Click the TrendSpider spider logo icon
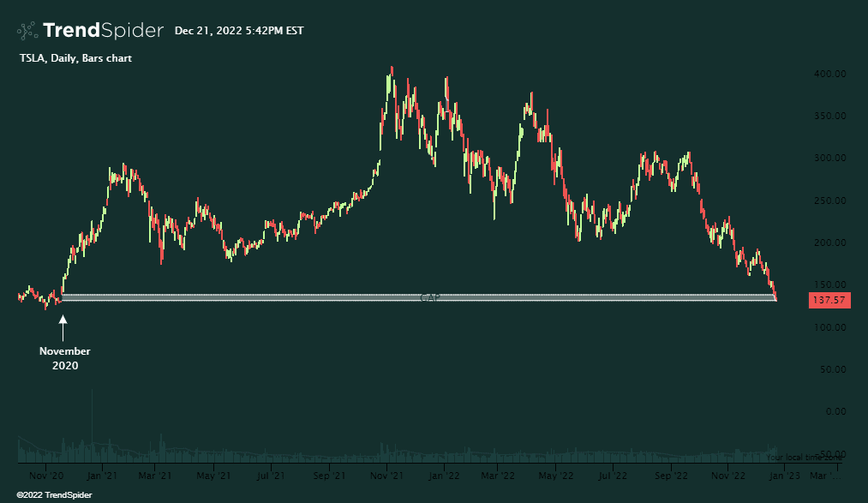Screen dimensions: 868x503 [x=27, y=31]
